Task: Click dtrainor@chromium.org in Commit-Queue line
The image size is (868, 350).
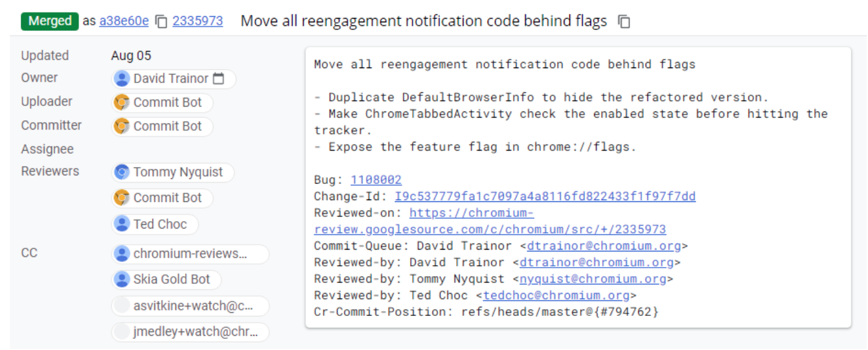Action: [x=604, y=246]
